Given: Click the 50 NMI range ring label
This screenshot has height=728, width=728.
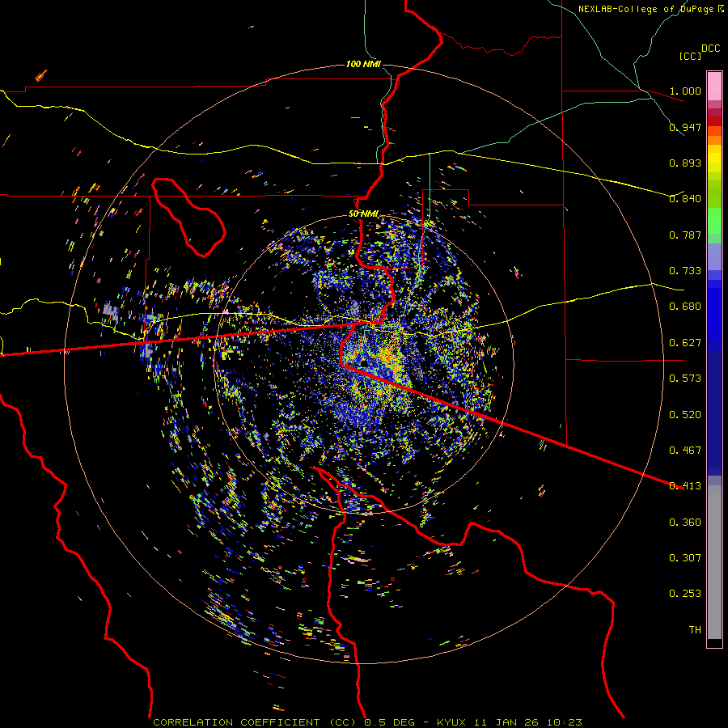Looking at the screenshot, I should coord(363,214).
